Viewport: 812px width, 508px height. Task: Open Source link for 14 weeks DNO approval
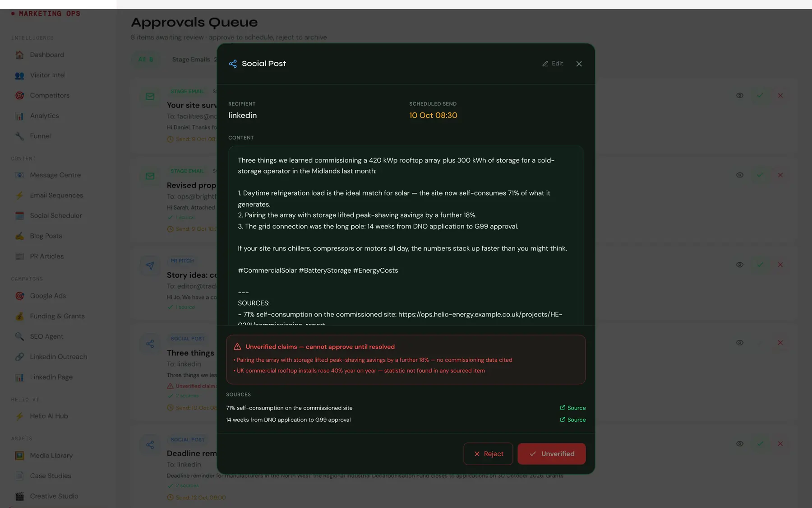click(573, 419)
